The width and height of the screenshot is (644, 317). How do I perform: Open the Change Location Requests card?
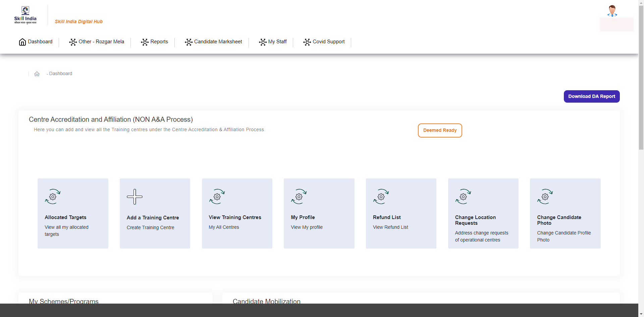483,213
